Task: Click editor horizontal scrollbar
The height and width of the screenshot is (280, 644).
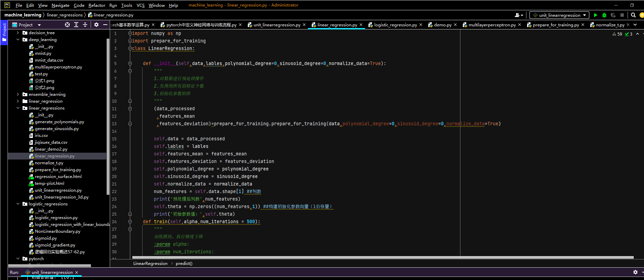Action: 383,257
